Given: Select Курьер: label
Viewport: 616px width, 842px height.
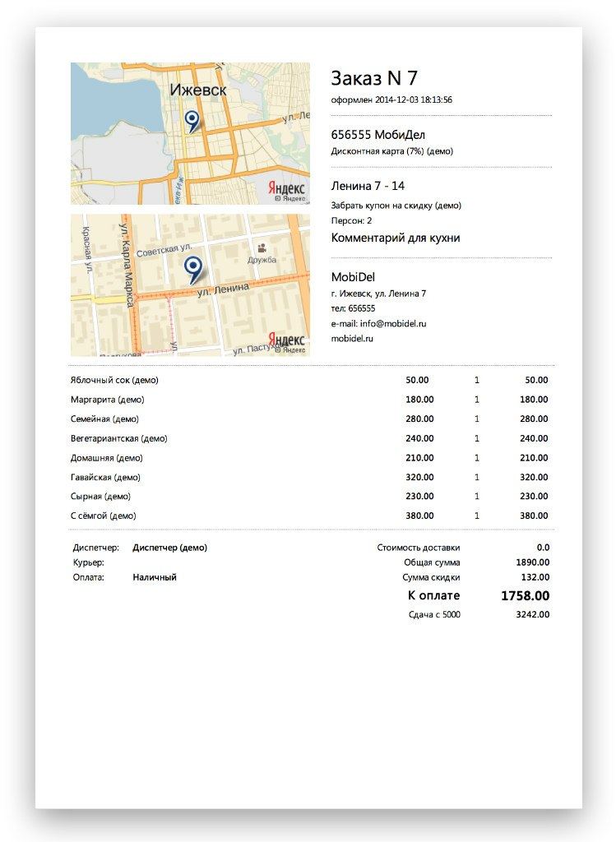Looking at the screenshot, I should [89, 562].
